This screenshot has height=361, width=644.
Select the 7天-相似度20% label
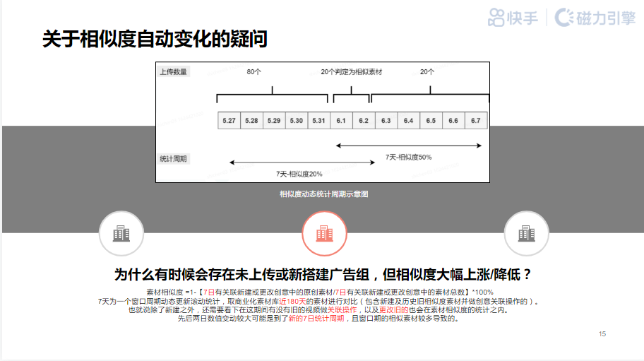pos(299,173)
